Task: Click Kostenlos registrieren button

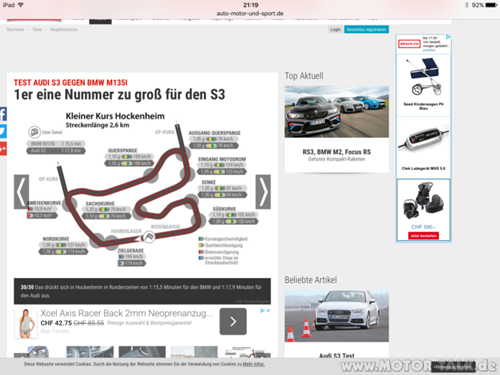Action: tap(366, 29)
